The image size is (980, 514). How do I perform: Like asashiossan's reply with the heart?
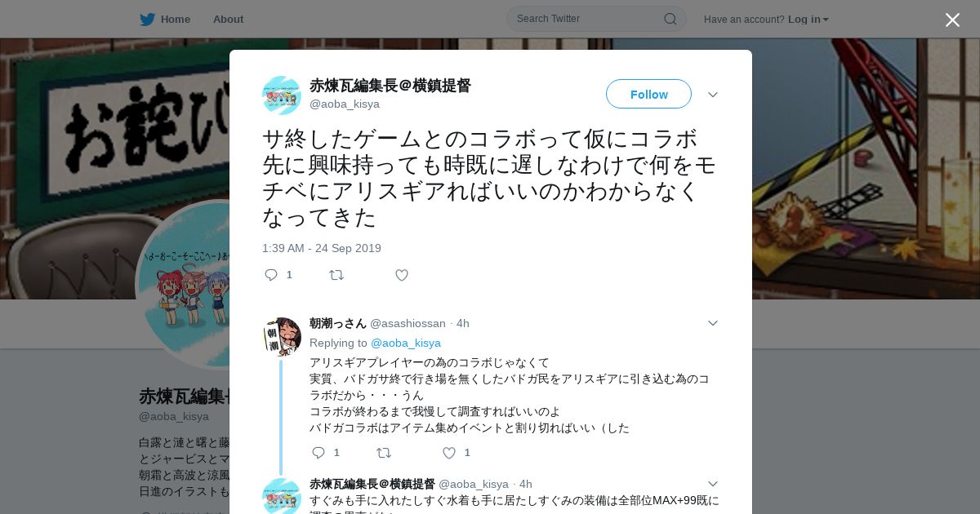click(449, 452)
